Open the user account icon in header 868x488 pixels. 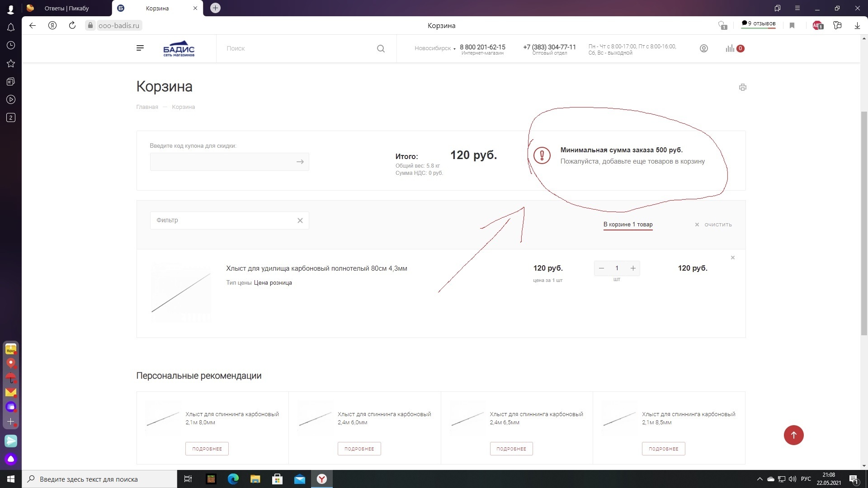click(703, 48)
